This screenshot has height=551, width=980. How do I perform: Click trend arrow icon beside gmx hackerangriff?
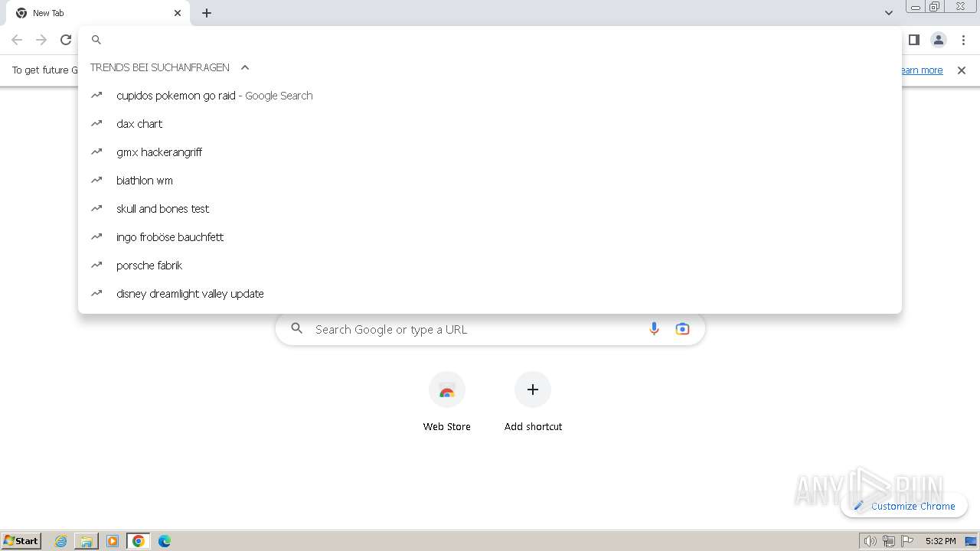96,152
